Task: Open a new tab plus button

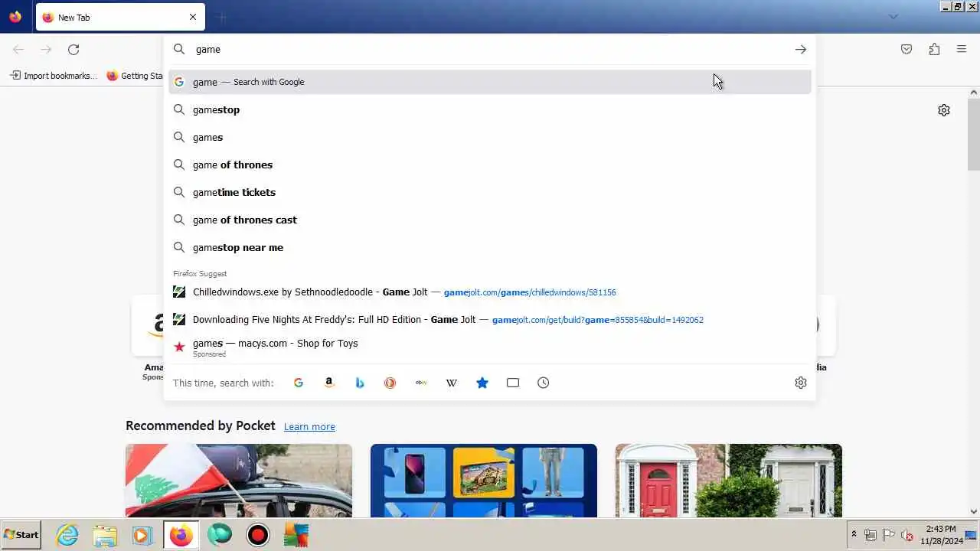Action: coord(223,17)
